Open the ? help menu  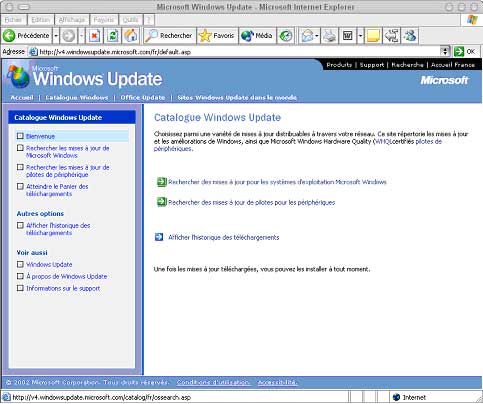[x=149, y=20]
